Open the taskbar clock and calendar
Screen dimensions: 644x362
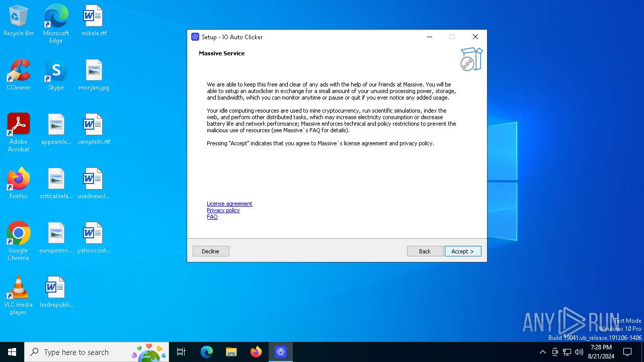pos(601,352)
